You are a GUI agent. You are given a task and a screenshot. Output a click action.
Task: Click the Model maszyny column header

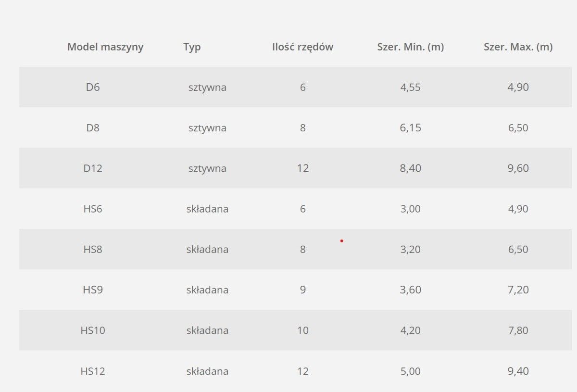point(105,47)
